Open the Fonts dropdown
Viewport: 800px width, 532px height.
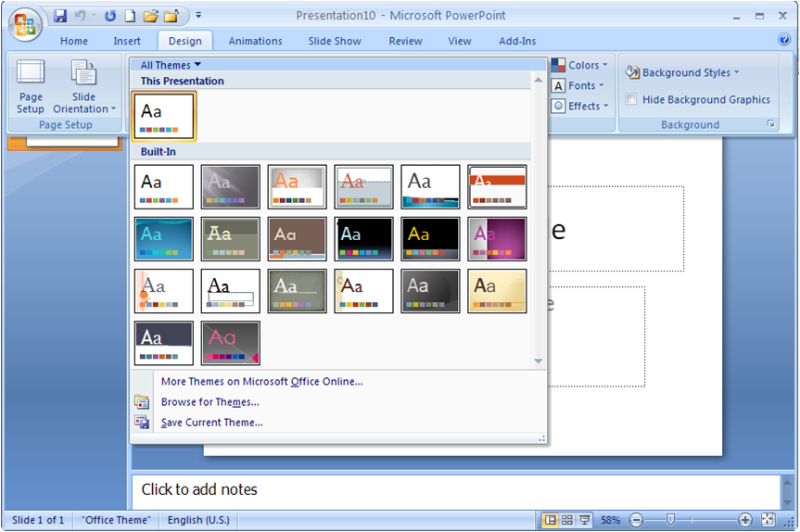point(578,85)
